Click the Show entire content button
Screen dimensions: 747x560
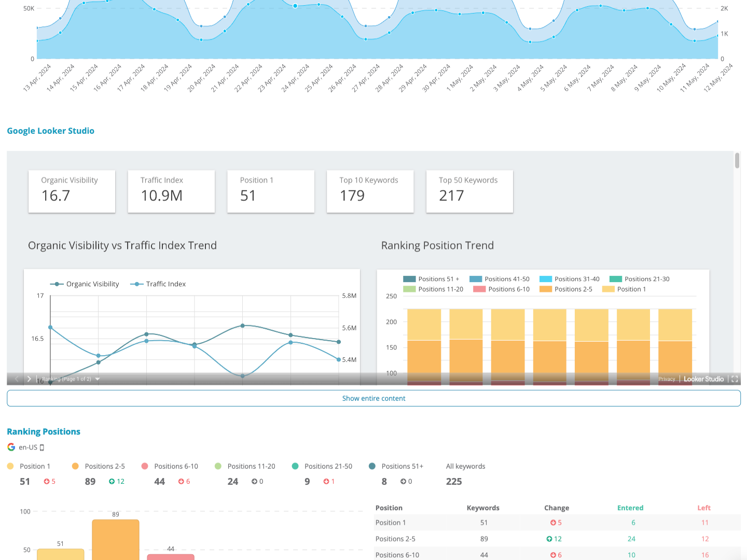click(x=374, y=398)
